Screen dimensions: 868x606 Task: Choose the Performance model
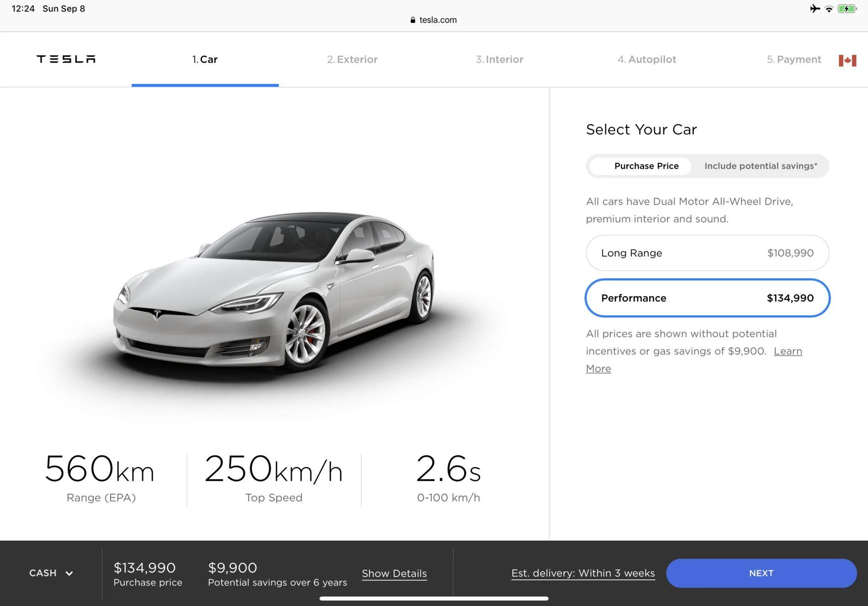click(707, 298)
